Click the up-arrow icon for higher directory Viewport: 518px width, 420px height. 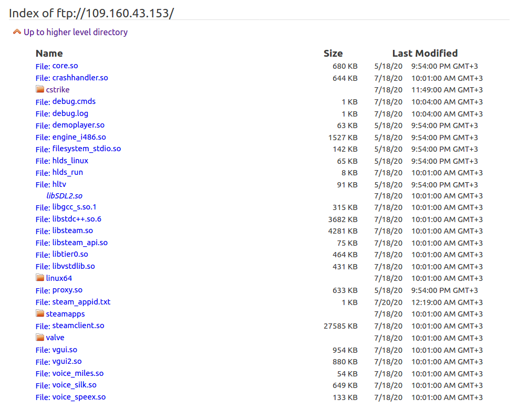point(17,31)
